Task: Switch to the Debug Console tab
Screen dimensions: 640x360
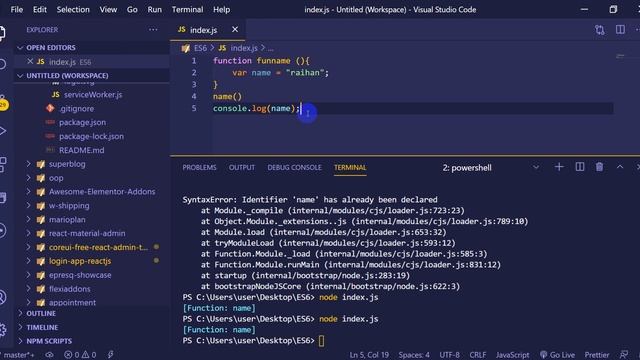Action: click(294, 167)
